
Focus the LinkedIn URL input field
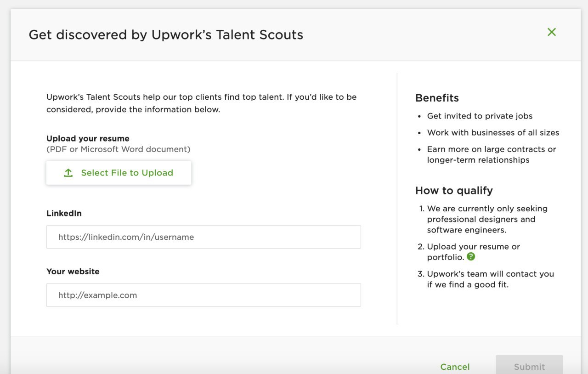coord(204,237)
